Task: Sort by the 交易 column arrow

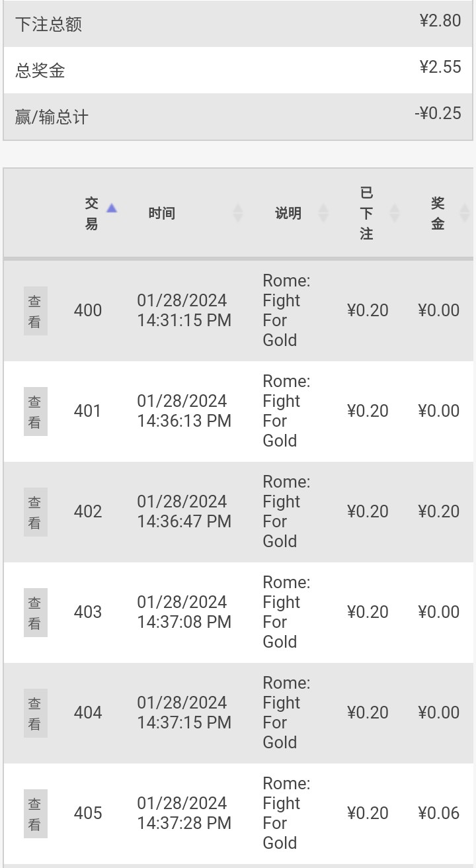Action: click(x=112, y=208)
